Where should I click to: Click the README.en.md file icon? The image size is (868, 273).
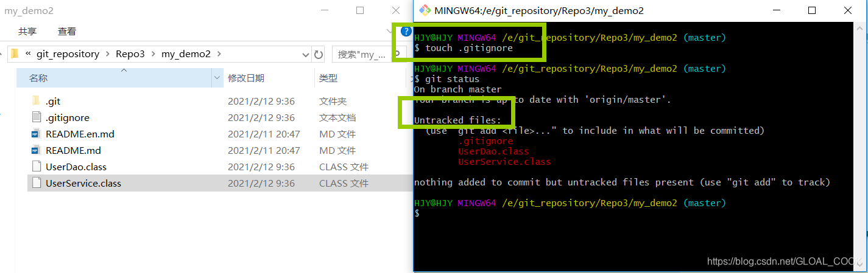pyautogui.click(x=36, y=134)
